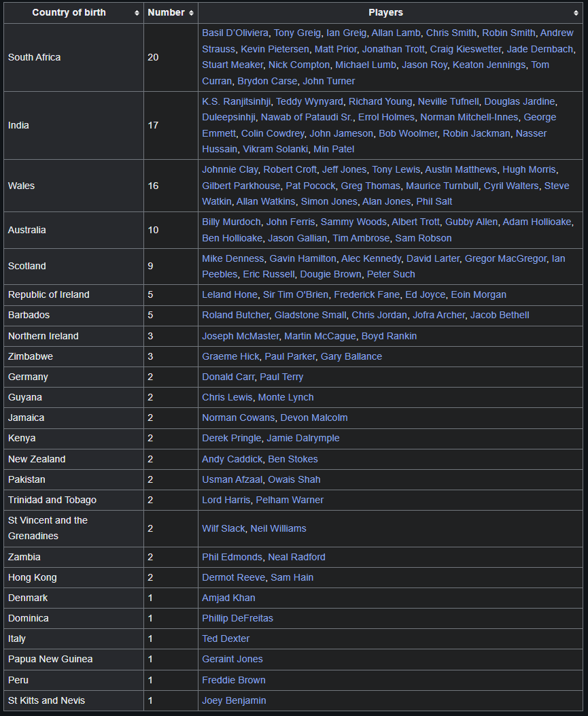The image size is (588, 716).
Task: Open Joey Benjamin link
Action: [235, 700]
